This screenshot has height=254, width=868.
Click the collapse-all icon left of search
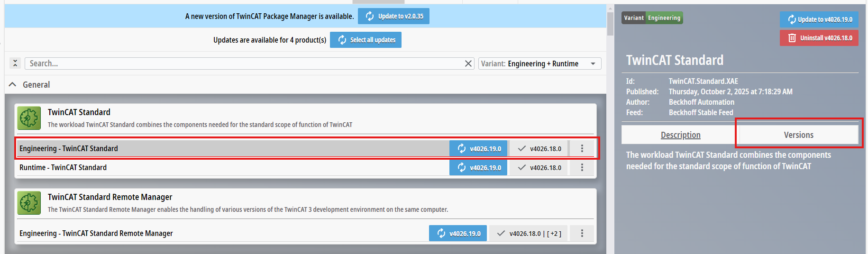click(x=15, y=63)
